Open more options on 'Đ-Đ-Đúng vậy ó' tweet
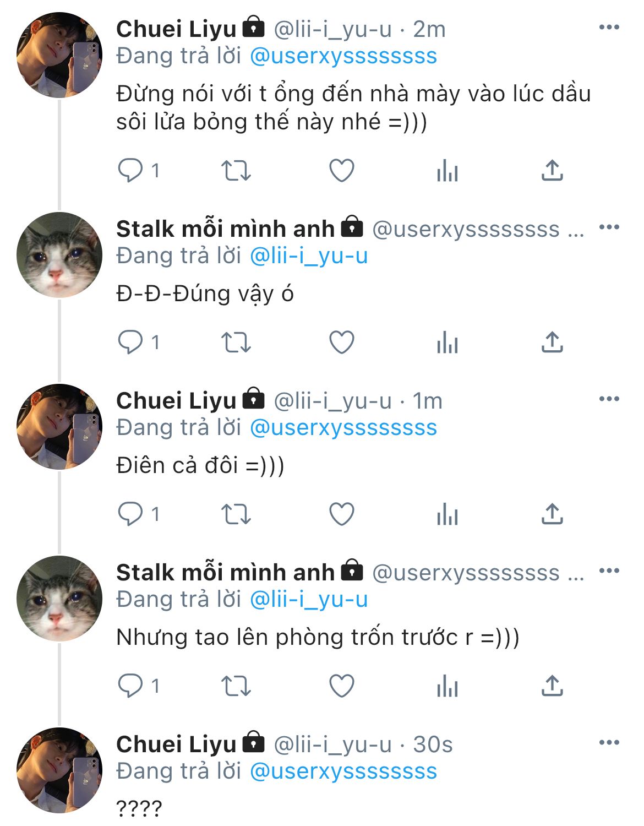 (x=609, y=227)
